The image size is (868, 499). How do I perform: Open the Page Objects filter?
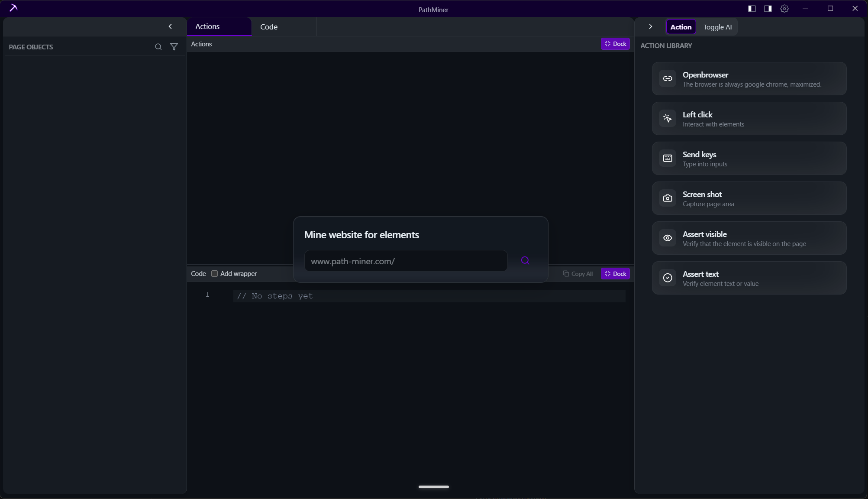[174, 47]
